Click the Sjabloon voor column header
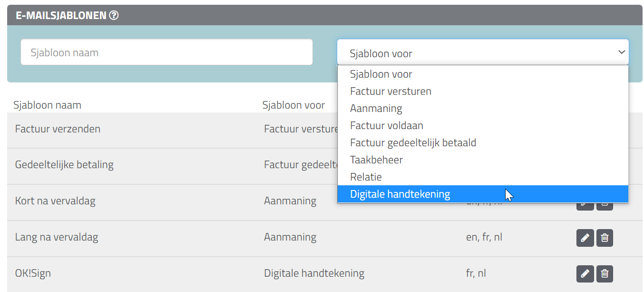 pos(293,105)
